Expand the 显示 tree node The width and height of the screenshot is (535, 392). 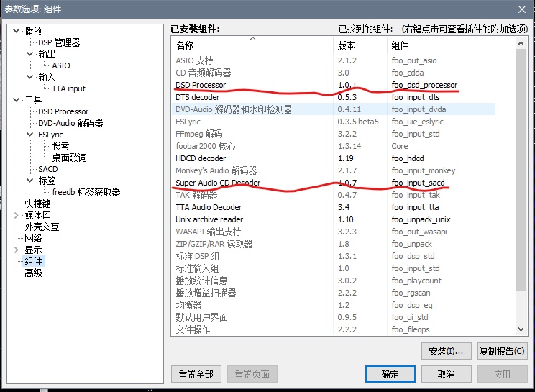point(17,250)
